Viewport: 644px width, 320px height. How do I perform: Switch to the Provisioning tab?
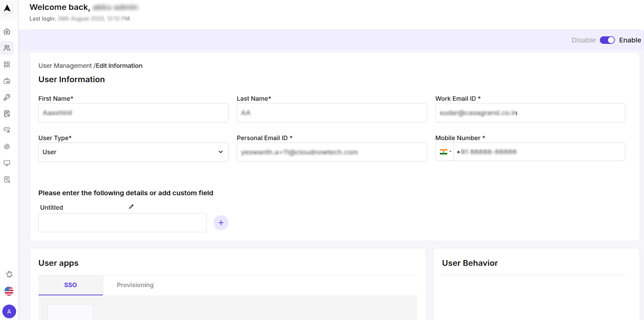(135, 285)
